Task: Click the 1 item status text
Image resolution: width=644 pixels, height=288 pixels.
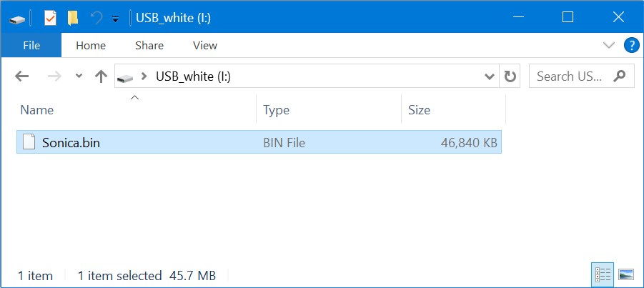Action: [x=35, y=276]
